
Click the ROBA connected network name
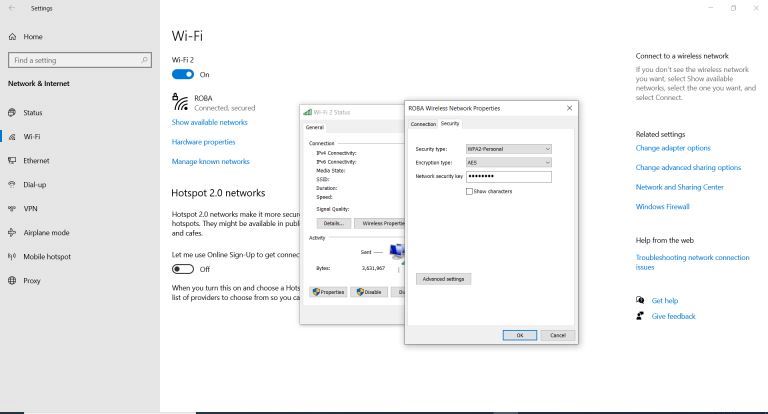point(203,98)
